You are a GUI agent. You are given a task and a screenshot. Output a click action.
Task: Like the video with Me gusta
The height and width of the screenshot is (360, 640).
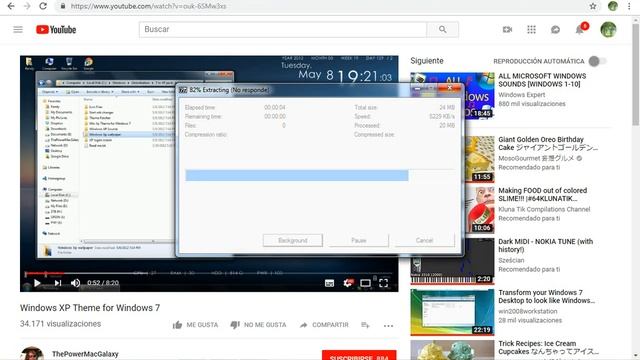(x=195, y=325)
